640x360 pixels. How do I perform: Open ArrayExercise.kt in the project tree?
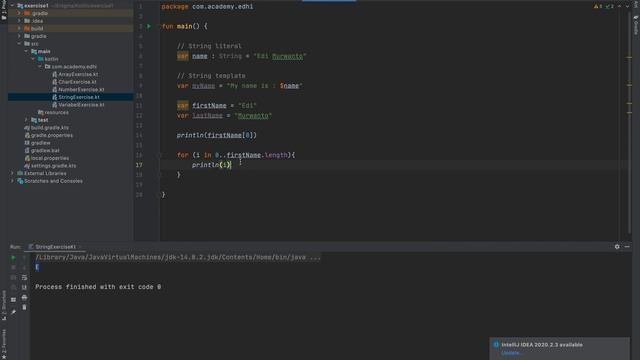[78, 74]
